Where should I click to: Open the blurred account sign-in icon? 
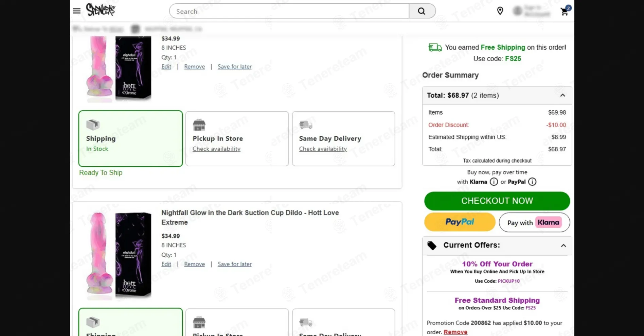click(x=518, y=11)
